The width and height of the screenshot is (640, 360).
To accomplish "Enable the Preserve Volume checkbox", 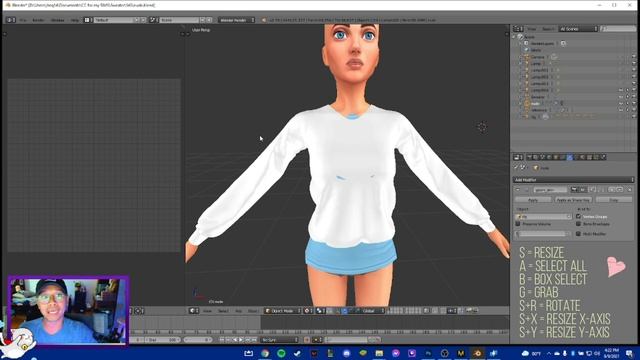I will [x=518, y=224].
